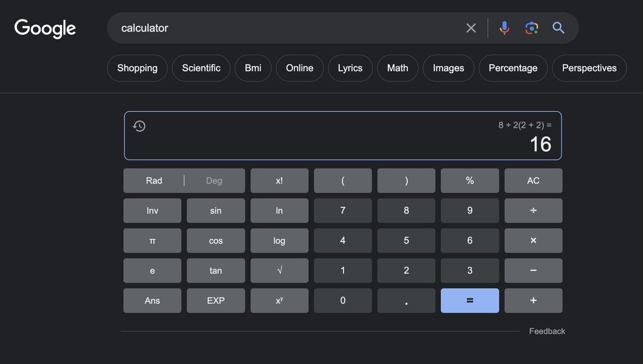Open the Images filter chip
Image resolution: width=643 pixels, height=364 pixels.
click(448, 68)
